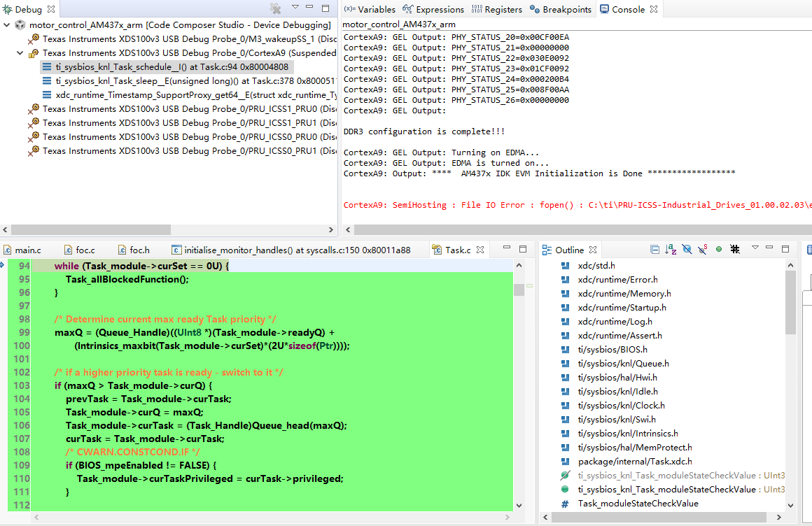Collapse all in Outline view
Screen dimensions: 812x526
pos(654,250)
